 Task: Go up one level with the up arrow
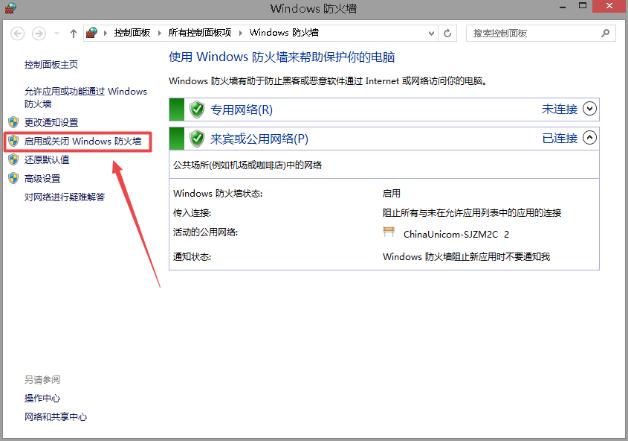(73, 33)
